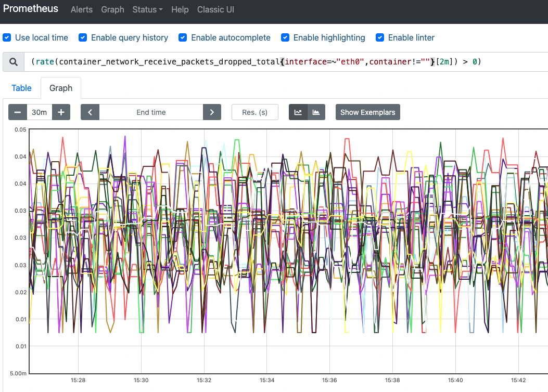Select the Graph tab below query
Viewport: 548px width, 392px height.
[x=61, y=88]
